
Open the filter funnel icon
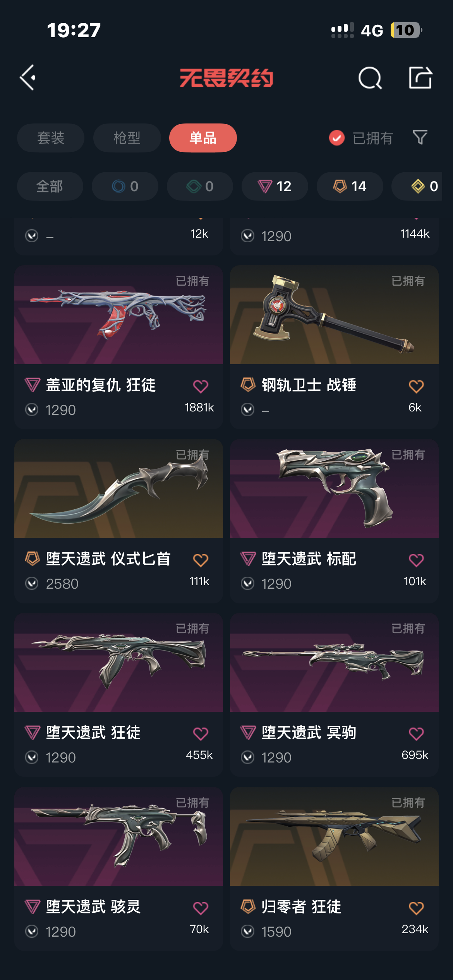click(x=420, y=137)
